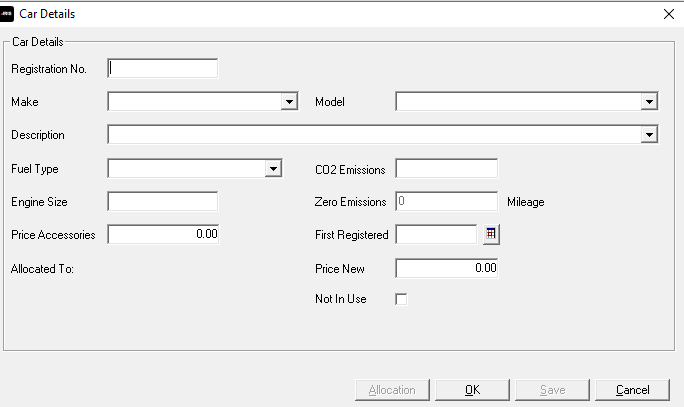Click the 'Not In Use' label
The image size is (684, 407).
pyautogui.click(x=341, y=299)
